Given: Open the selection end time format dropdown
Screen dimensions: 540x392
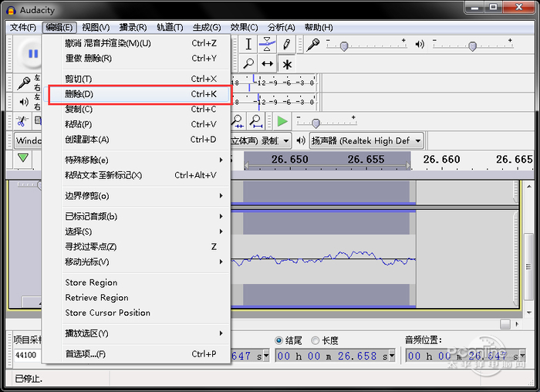Looking at the screenshot, I should pyautogui.click(x=391, y=357).
